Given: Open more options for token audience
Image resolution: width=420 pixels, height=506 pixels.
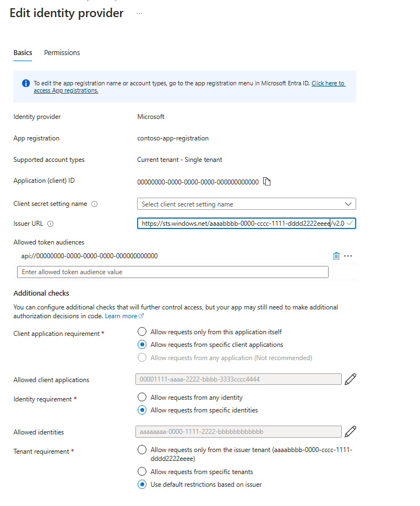Looking at the screenshot, I should [348, 256].
